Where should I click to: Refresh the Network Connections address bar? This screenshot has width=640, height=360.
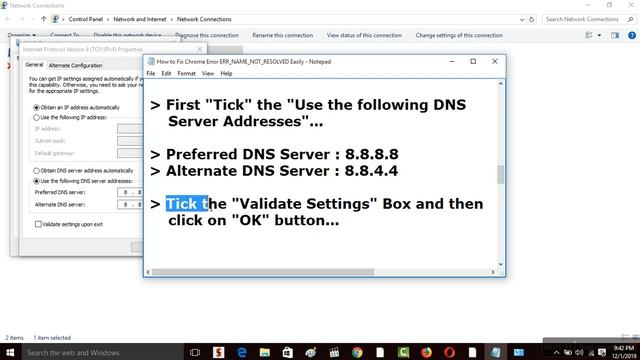531,19
